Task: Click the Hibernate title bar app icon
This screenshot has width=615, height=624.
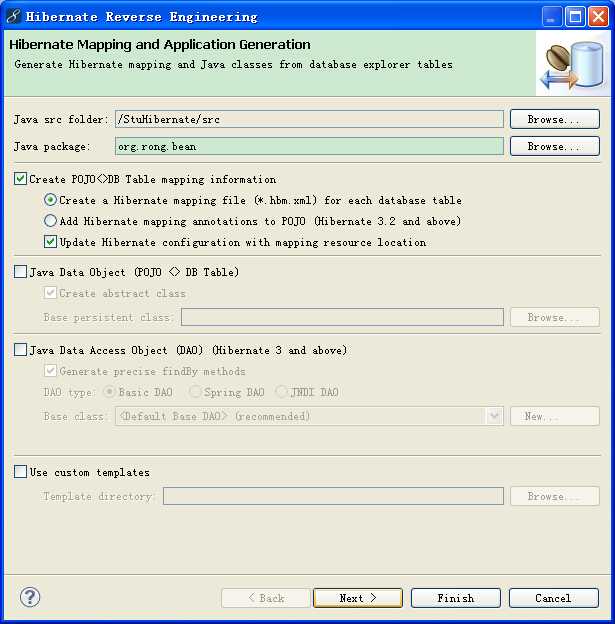Action: point(14,16)
